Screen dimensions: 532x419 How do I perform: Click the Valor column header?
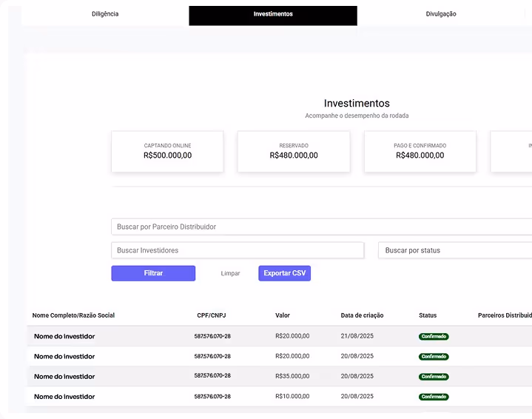(x=283, y=315)
